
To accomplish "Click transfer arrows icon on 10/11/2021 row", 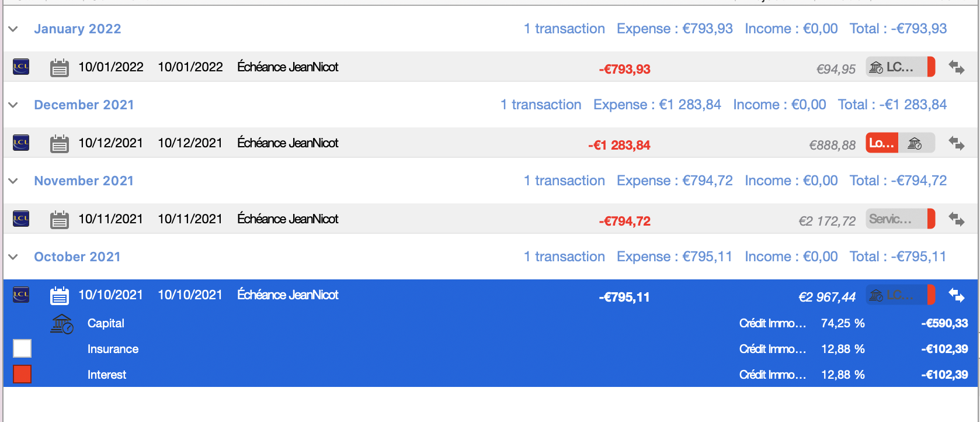I will pos(957,219).
